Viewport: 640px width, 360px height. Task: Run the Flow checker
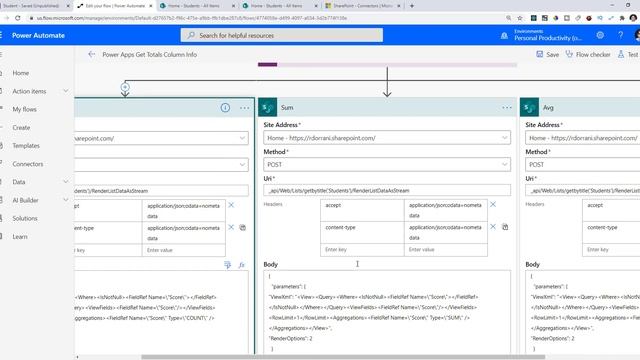point(588,54)
